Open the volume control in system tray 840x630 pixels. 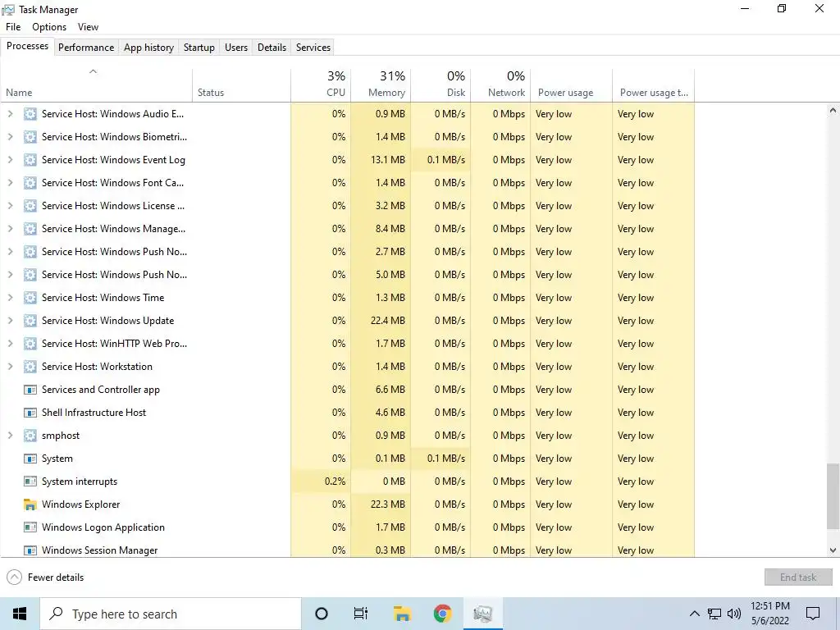734,614
